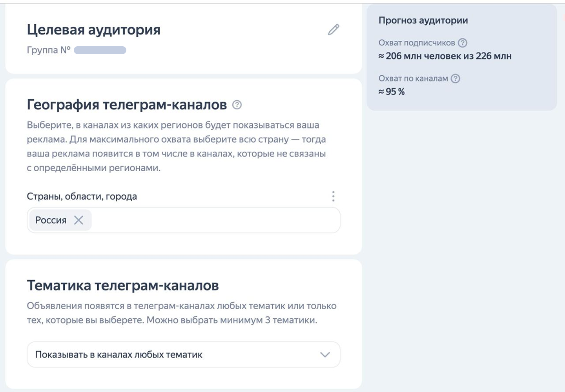Open three-dot menu for Страны, области, города
The height and width of the screenshot is (392, 565).
point(333,196)
